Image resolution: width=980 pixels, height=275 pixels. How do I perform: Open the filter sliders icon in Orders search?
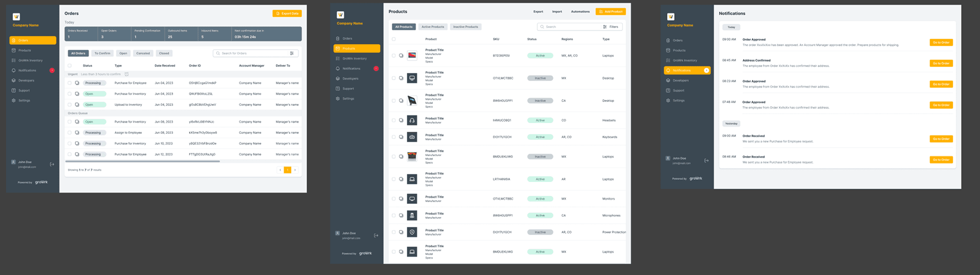tap(292, 53)
